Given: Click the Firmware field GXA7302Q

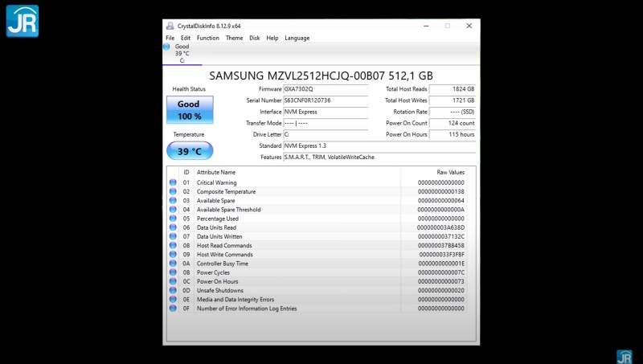Looking at the screenshot, I should coord(326,89).
